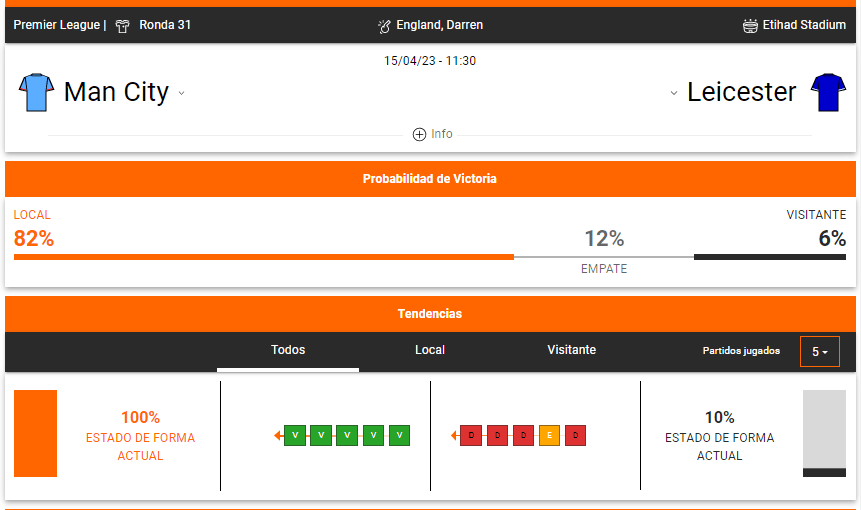Click the shirt icon next to Ronda 31
The image size is (861, 510).
[x=122, y=26]
